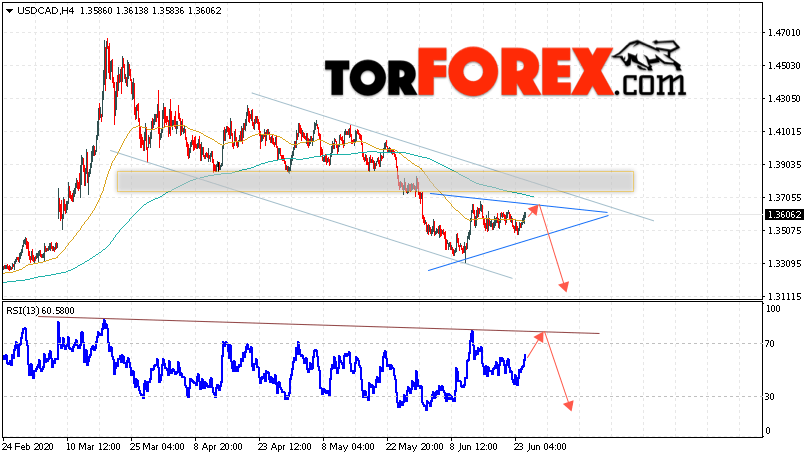Image resolution: width=808 pixels, height=458 pixels.
Task: Click the green moving average line end
Action: tap(532, 196)
